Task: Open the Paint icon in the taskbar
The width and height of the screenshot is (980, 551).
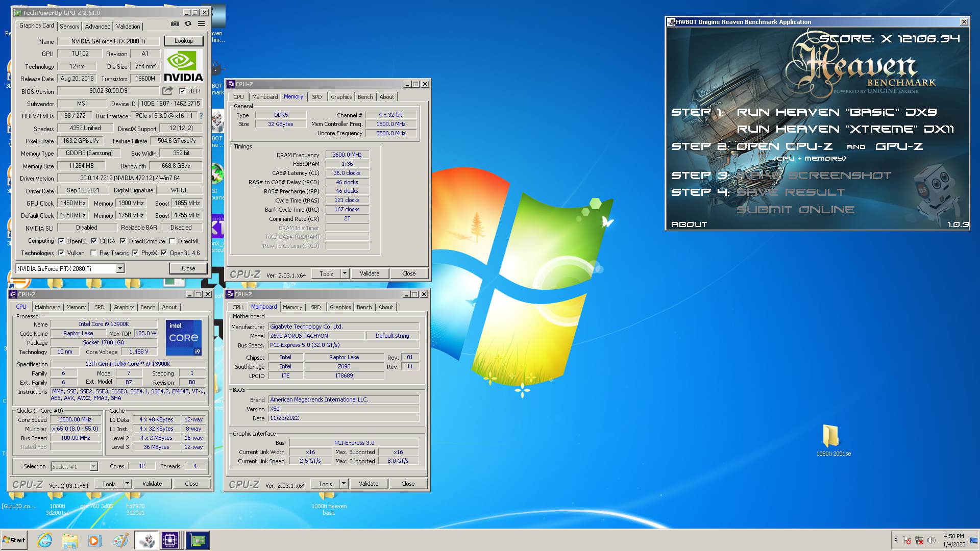Action: [x=120, y=540]
